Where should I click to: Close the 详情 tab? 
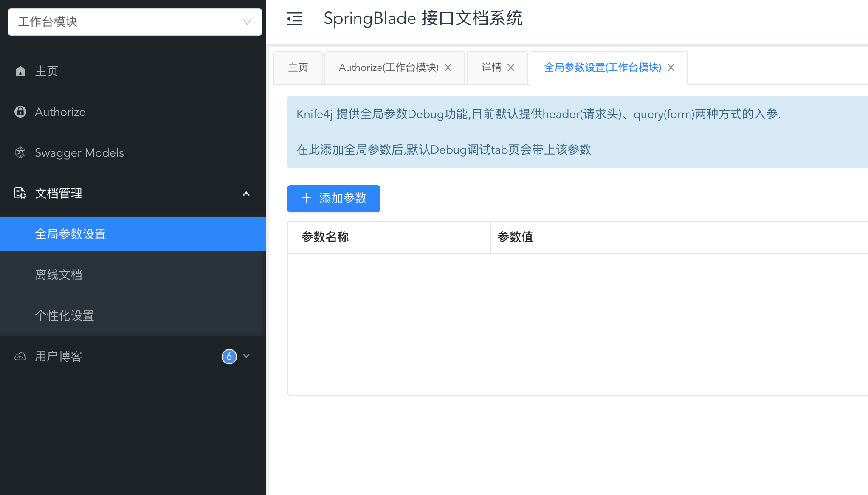pyautogui.click(x=511, y=67)
